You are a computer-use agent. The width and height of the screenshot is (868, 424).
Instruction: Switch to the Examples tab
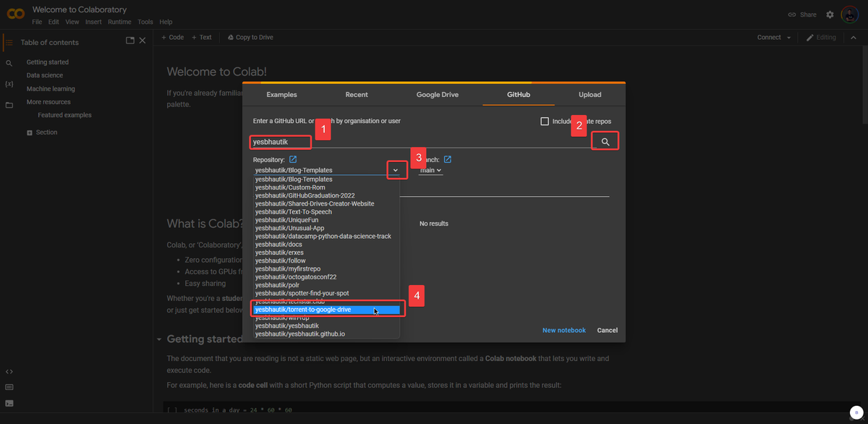(281, 94)
